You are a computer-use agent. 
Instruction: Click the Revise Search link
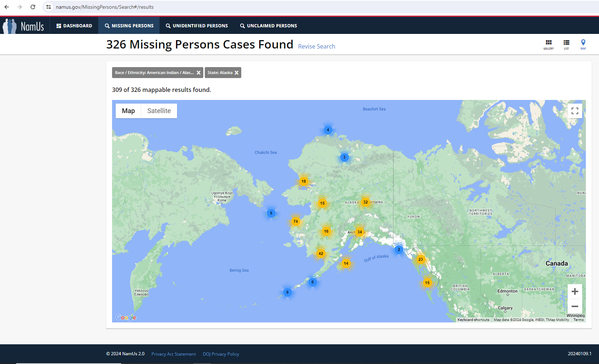[316, 46]
